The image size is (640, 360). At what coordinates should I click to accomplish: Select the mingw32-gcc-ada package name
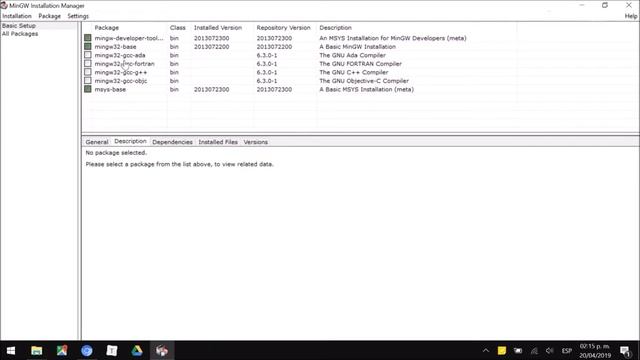pyautogui.click(x=120, y=55)
